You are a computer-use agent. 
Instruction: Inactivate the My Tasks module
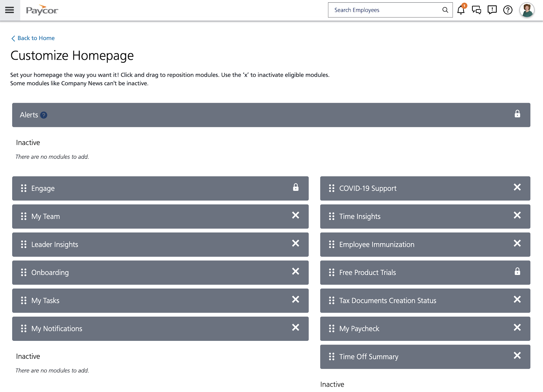pyautogui.click(x=296, y=299)
